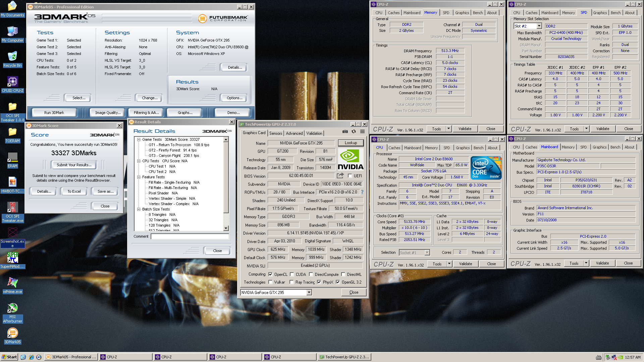
Task: Toggle OpenCL checkbox in GPU-Z
Action: (270, 274)
